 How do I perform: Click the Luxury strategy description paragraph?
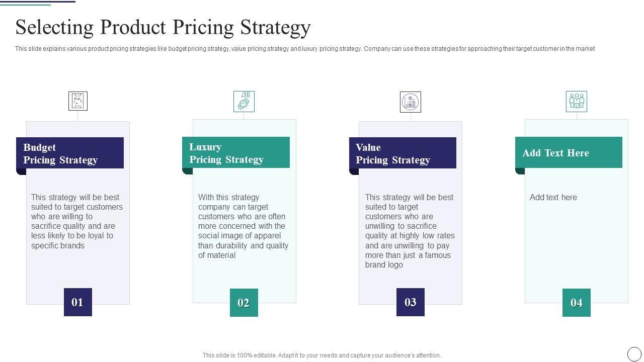(243, 226)
